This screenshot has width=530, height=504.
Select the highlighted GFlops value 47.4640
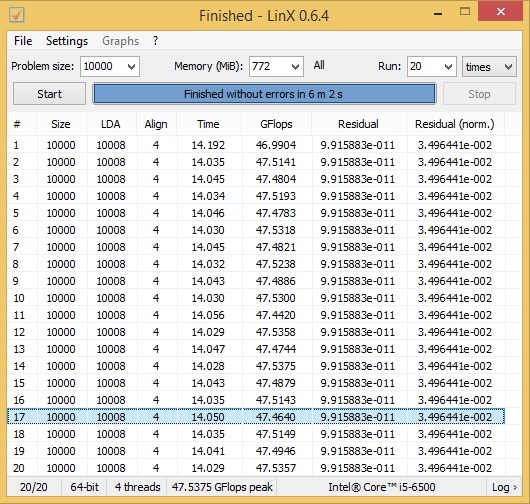click(276, 417)
